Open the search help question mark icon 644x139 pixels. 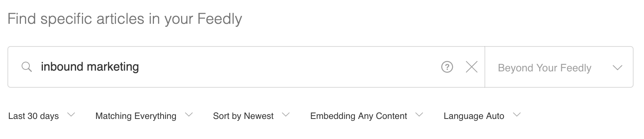tap(447, 67)
